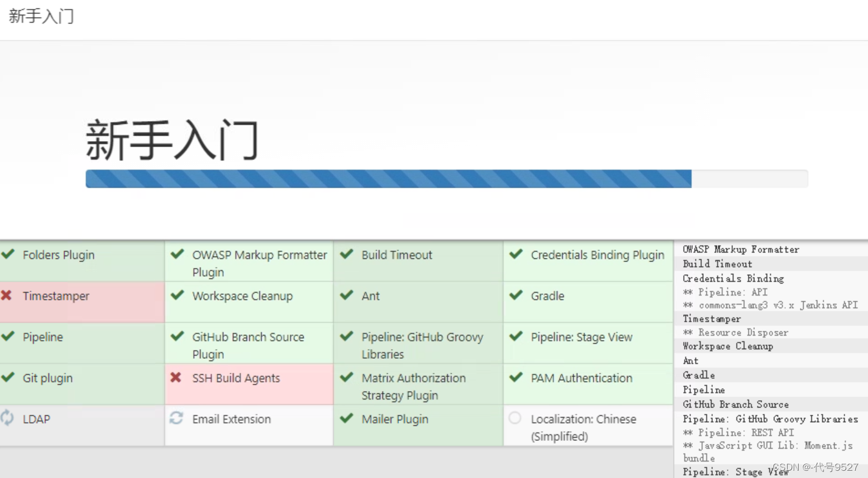
Task: Click the Ant label in the grid
Action: pyautogui.click(x=370, y=296)
